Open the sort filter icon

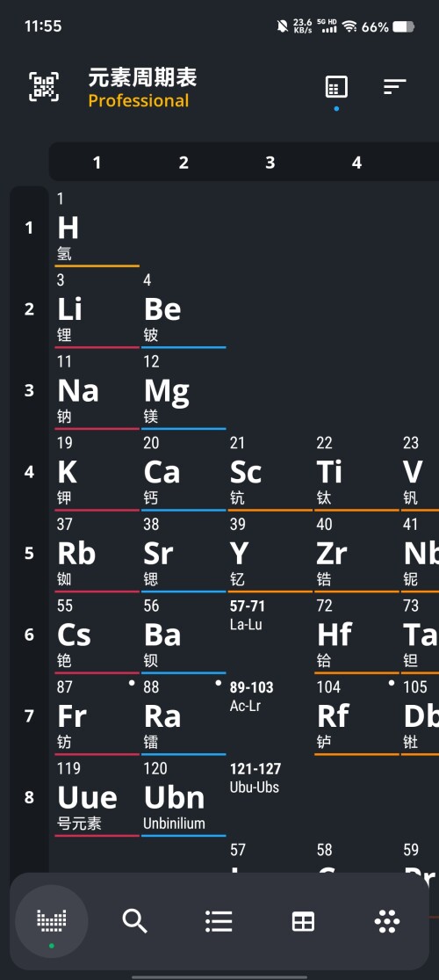coord(395,87)
